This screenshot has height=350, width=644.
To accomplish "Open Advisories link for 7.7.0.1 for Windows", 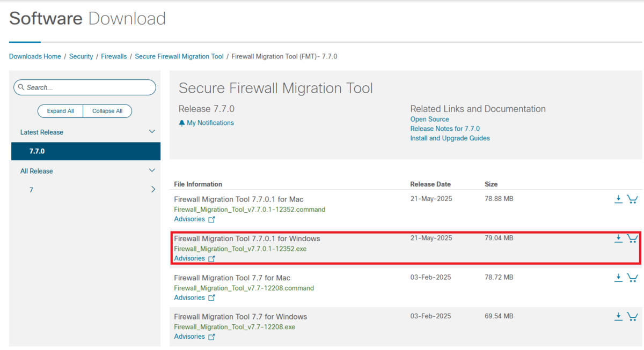I will pyautogui.click(x=189, y=258).
